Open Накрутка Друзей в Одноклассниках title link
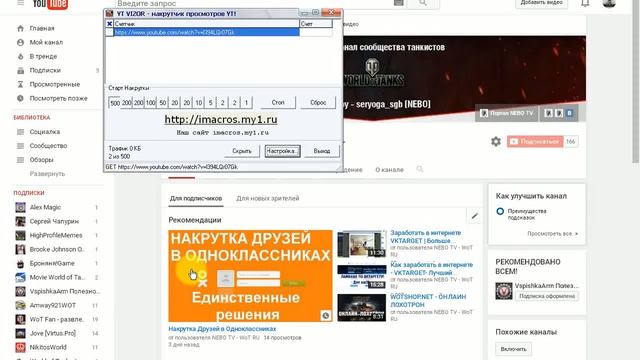The height and width of the screenshot is (360, 640). 222,329
